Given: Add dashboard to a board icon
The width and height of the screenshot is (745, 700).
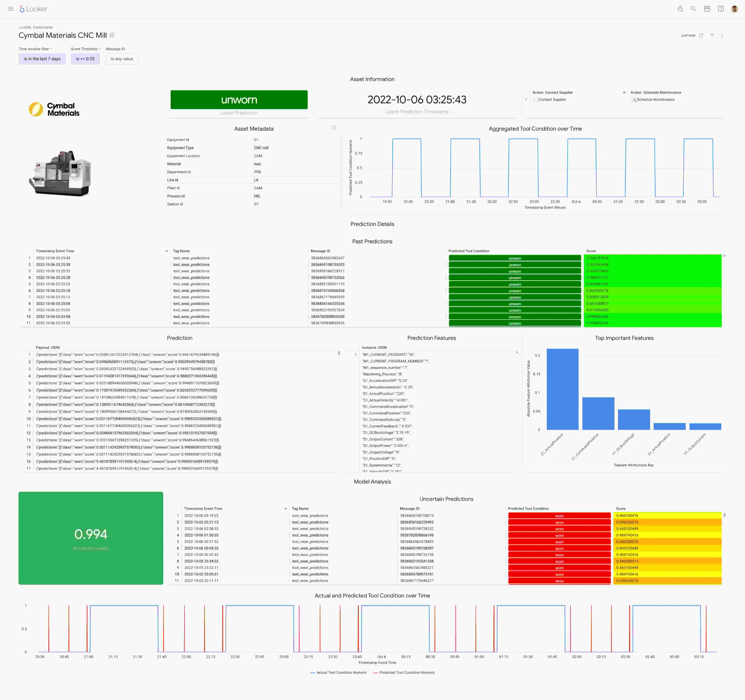Looking at the screenshot, I should [112, 35].
